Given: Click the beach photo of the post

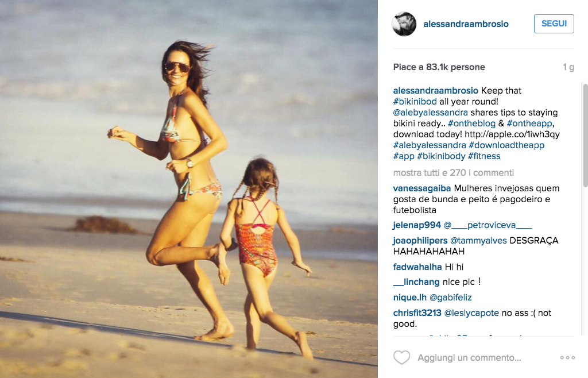Looking at the screenshot, I should point(188,189).
